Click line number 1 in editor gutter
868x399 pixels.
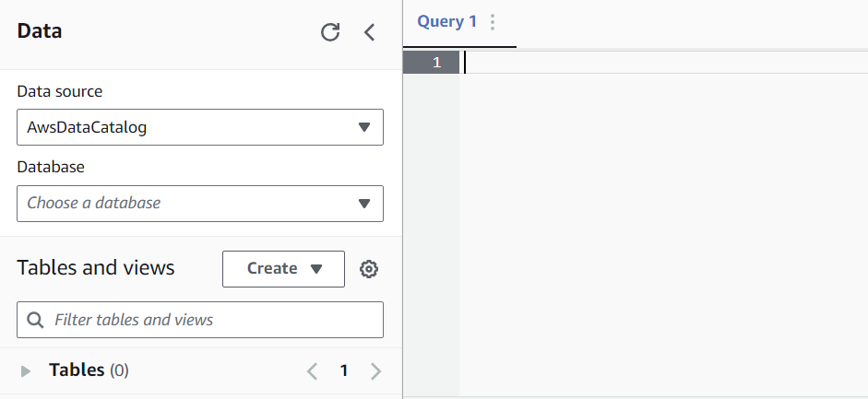point(431,62)
